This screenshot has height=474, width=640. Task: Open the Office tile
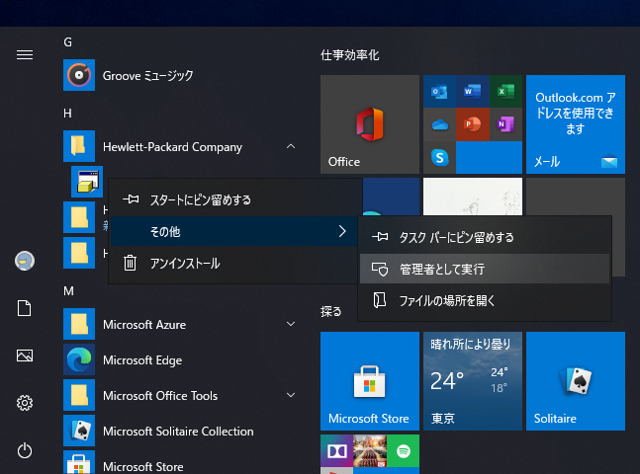tap(370, 124)
